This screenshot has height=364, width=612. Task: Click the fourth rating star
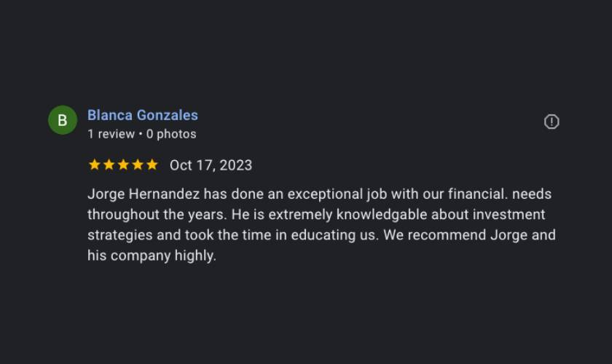pyautogui.click(x=138, y=165)
